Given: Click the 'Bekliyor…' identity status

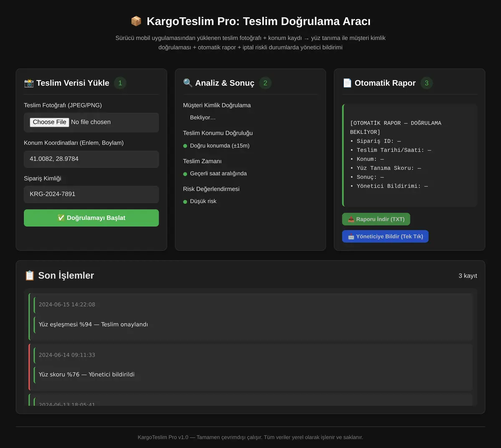Looking at the screenshot, I should point(202,118).
